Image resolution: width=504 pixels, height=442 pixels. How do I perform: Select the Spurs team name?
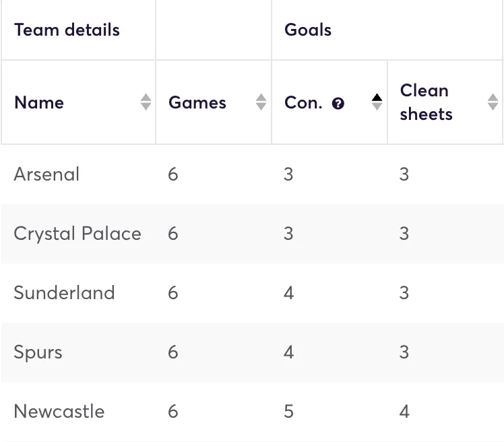pos(38,352)
